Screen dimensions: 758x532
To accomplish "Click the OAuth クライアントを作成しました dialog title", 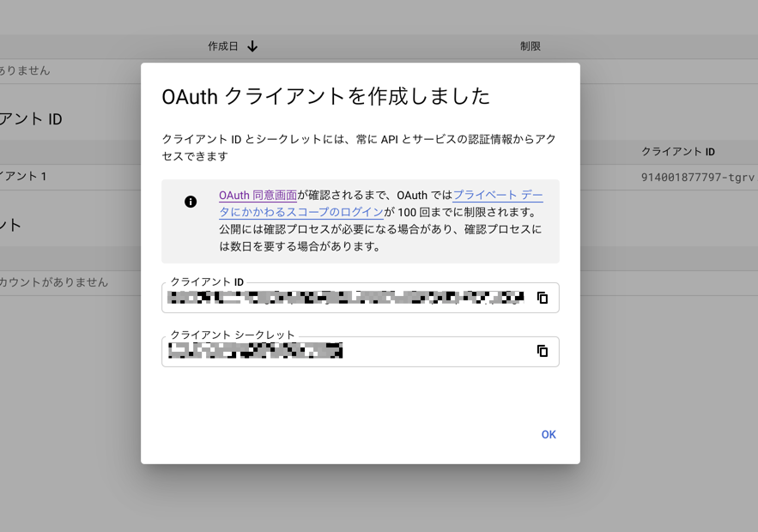I will click(325, 96).
